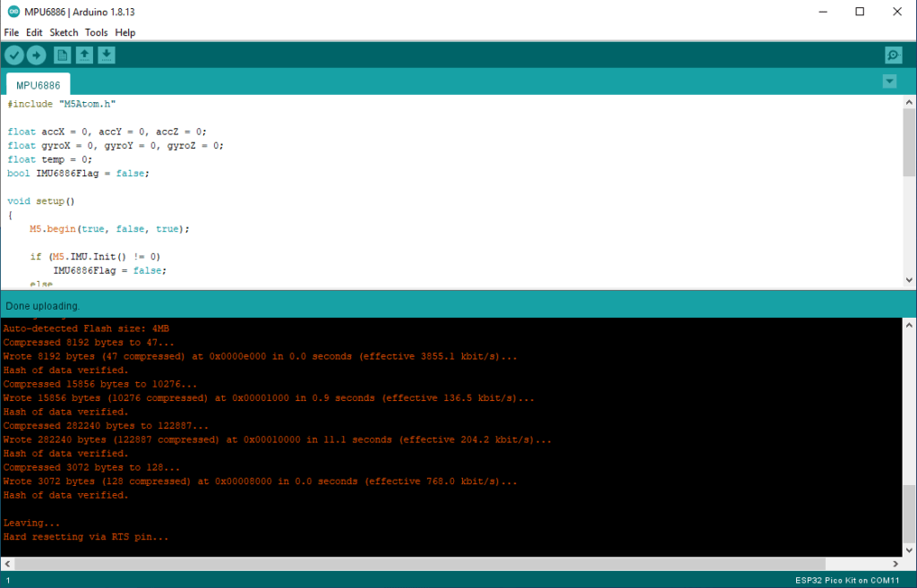Open the Edit menu
Screen dimensions: 917x588
tap(34, 32)
